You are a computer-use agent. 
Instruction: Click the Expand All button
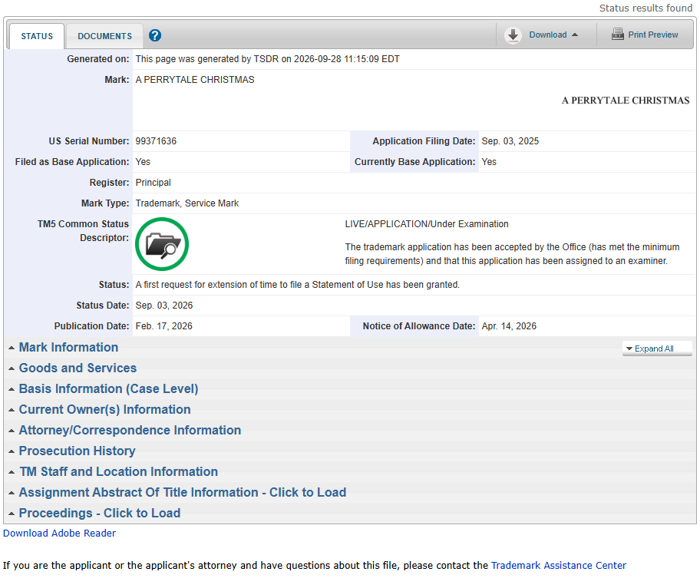(657, 349)
